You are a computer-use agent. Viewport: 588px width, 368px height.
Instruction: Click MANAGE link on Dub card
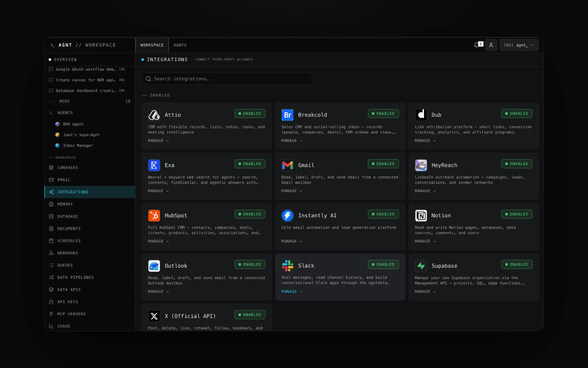tap(425, 141)
